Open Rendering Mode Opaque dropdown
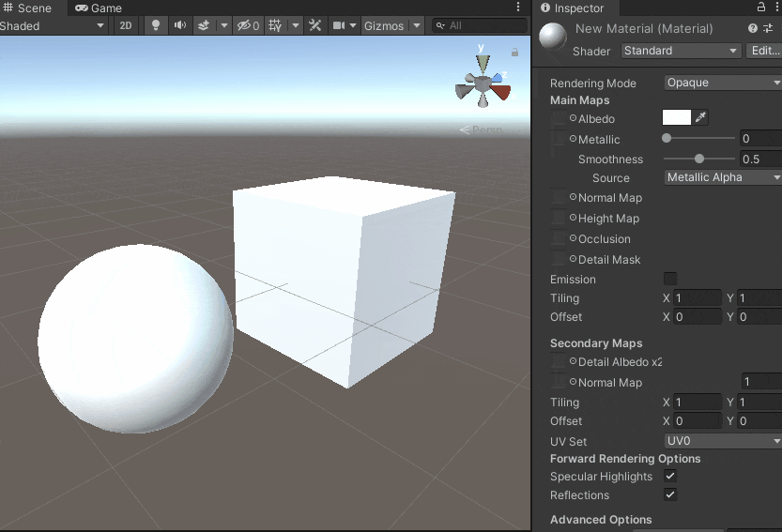 point(723,83)
